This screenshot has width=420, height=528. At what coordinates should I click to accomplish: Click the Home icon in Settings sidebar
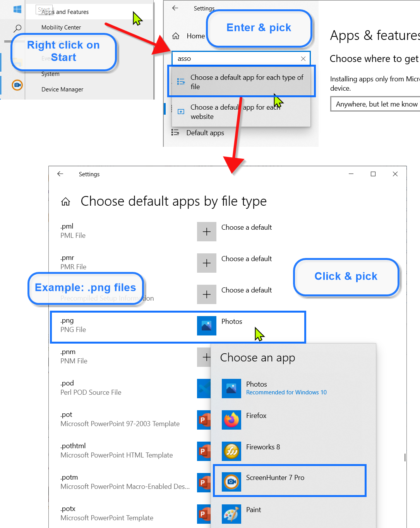pyautogui.click(x=176, y=36)
